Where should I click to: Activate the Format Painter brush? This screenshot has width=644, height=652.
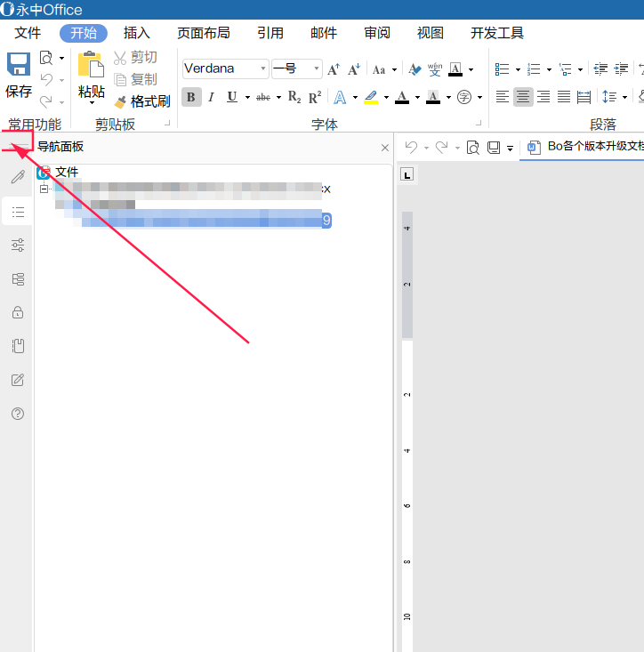[142, 101]
